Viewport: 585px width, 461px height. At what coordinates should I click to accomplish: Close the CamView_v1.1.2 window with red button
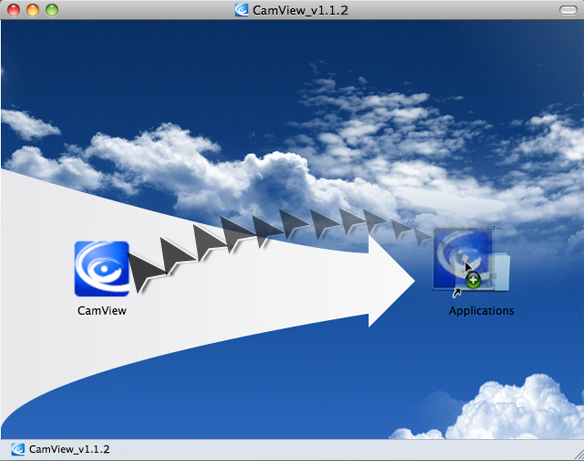14,10
